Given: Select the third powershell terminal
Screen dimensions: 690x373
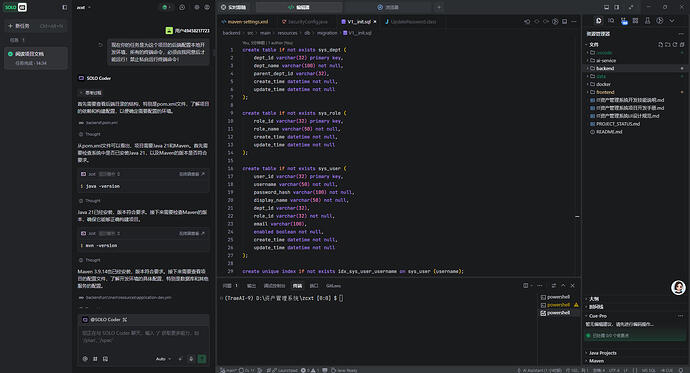Looking at the screenshot, I should pyautogui.click(x=558, y=313).
